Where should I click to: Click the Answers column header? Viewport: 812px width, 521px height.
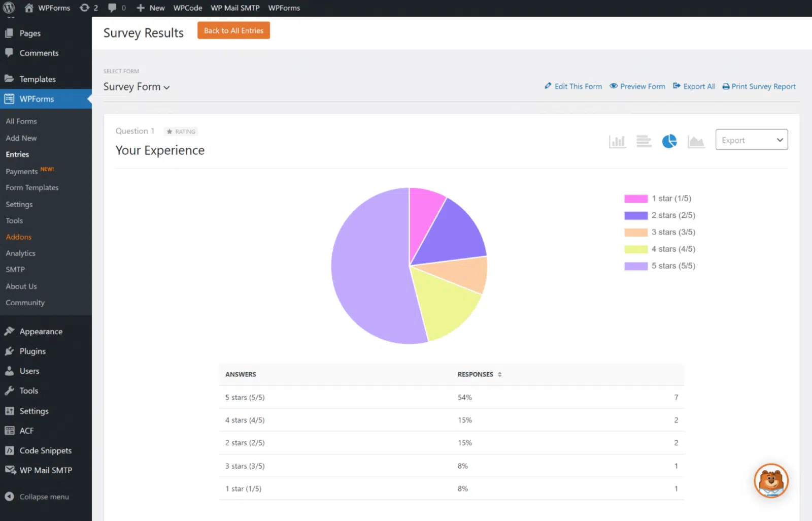(241, 374)
